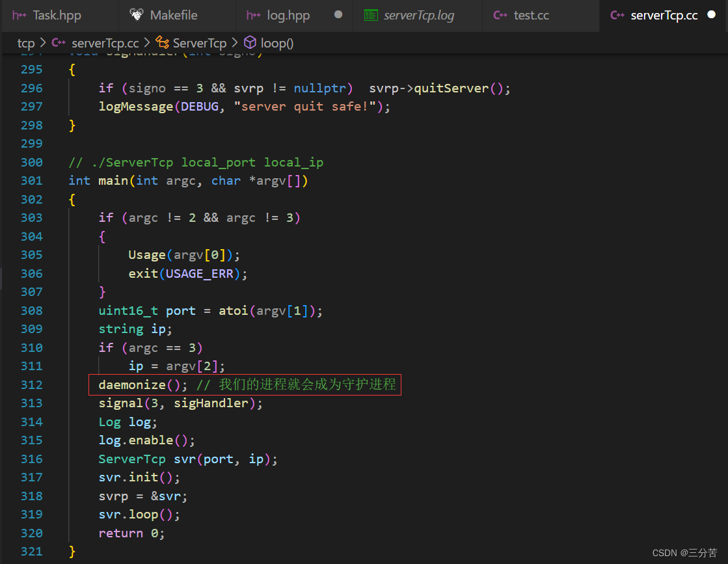Expand the chevron after serverTcp.cc breadcrumb

147,43
